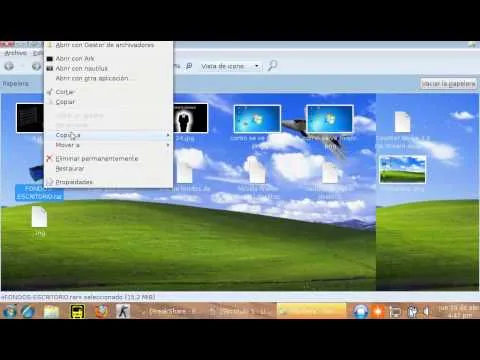This screenshot has width=480, height=360.
Task: Select Cortar in the context menu
Action: click(x=109, y=92)
